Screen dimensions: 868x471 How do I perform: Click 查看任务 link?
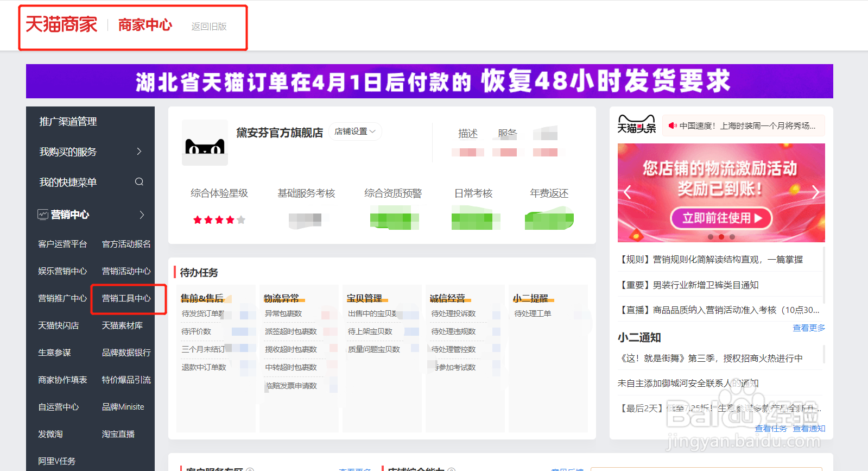pos(771,429)
